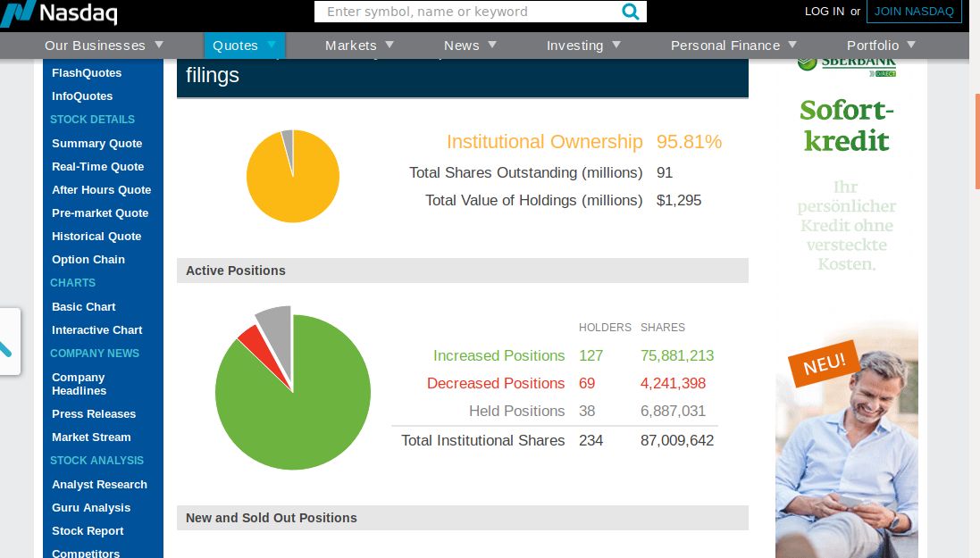This screenshot has height=558, width=980.
Task: Click the Nasdaq logo
Action: [x=59, y=12]
